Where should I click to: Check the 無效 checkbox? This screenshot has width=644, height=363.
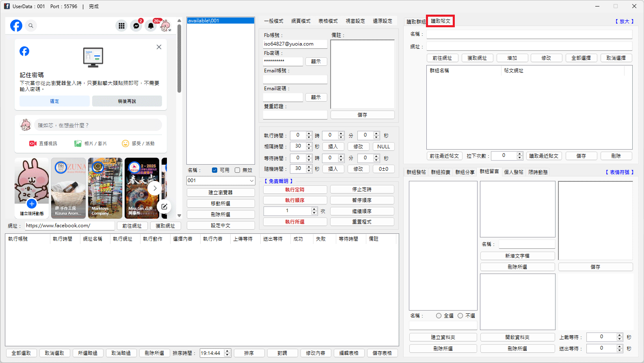tap(238, 170)
